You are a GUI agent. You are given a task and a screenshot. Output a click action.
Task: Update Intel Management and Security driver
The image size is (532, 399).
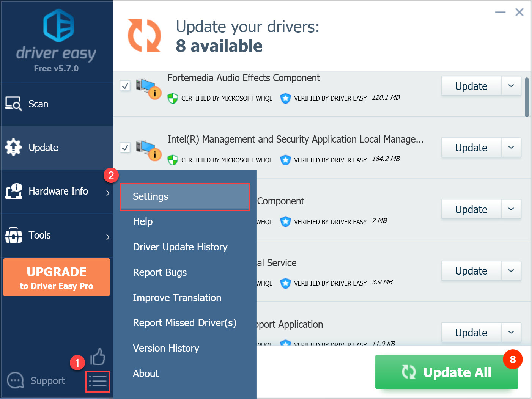click(x=471, y=148)
